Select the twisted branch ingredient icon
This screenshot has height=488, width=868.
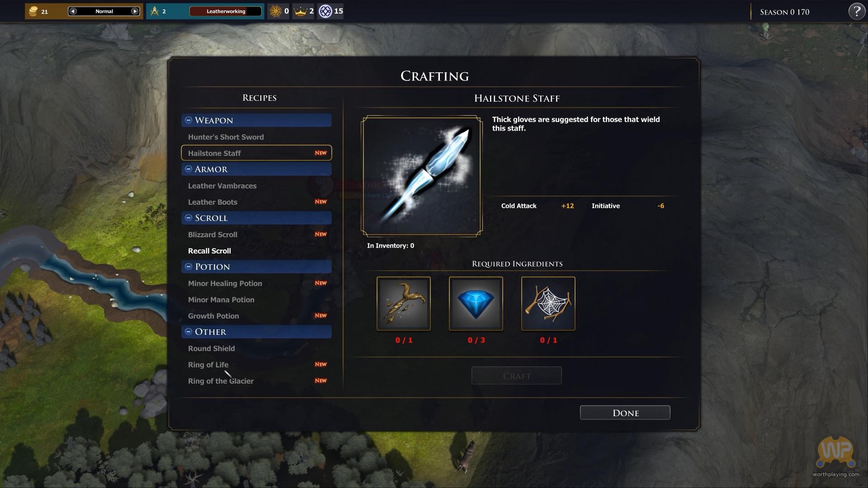pyautogui.click(x=404, y=304)
